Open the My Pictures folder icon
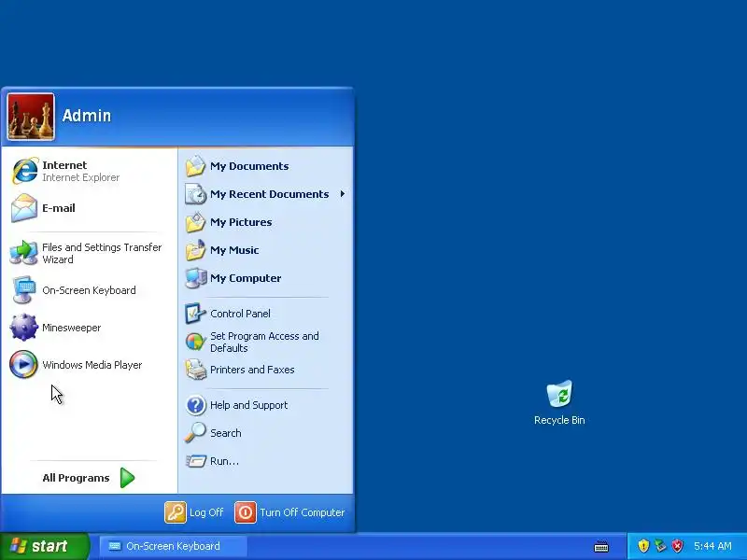This screenshot has height=560, width=747. (195, 222)
